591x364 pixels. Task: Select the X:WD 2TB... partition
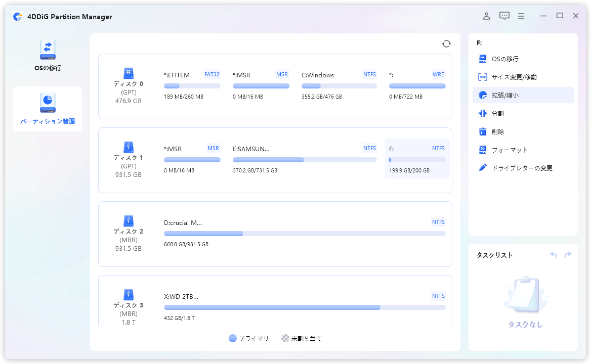click(x=305, y=306)
